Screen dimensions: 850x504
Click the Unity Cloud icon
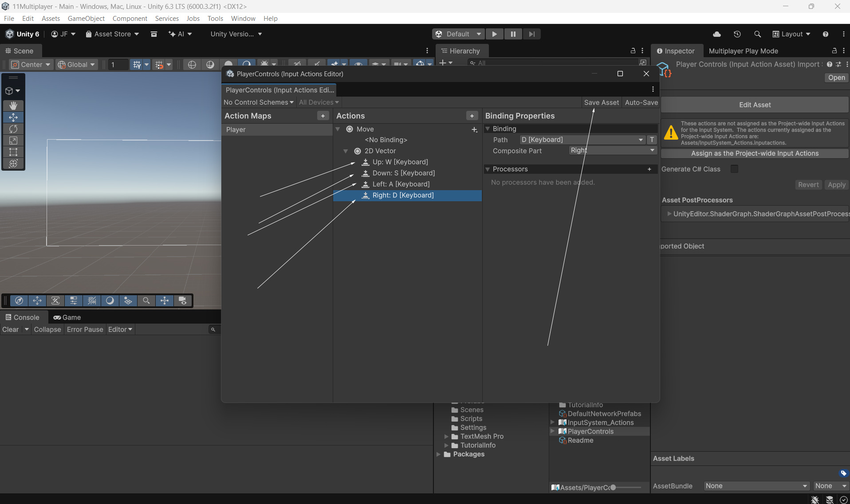(717, 34)
